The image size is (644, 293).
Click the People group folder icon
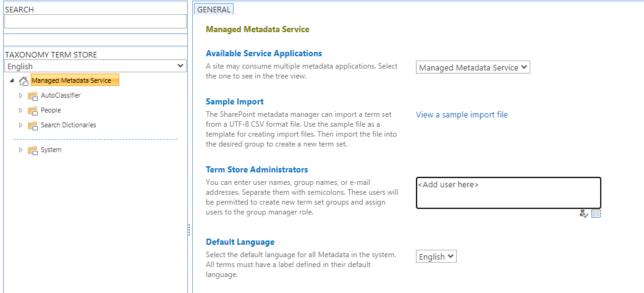[x=33, y=111]
